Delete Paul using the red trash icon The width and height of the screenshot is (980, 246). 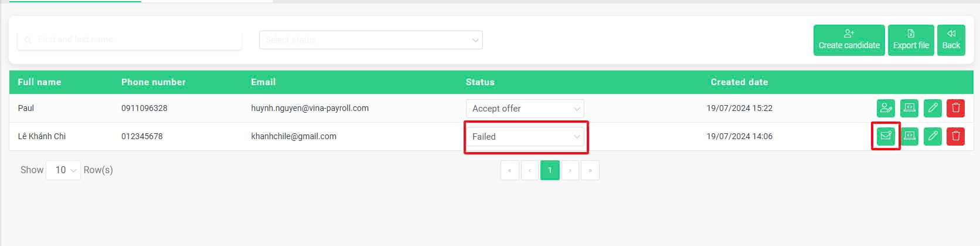coord(955,108)
